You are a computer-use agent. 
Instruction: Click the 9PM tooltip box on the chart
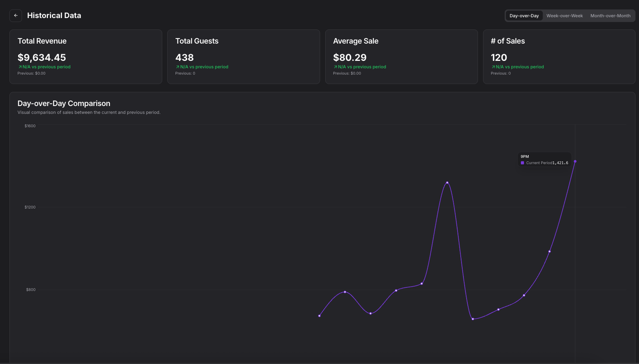[544, 159]
